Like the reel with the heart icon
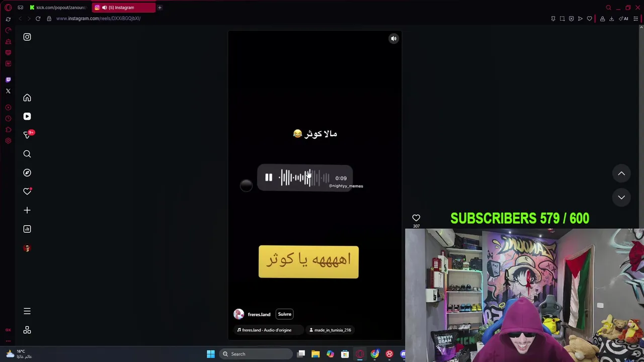This screenshot has height=362, width=644. click(x=416, y=218)
